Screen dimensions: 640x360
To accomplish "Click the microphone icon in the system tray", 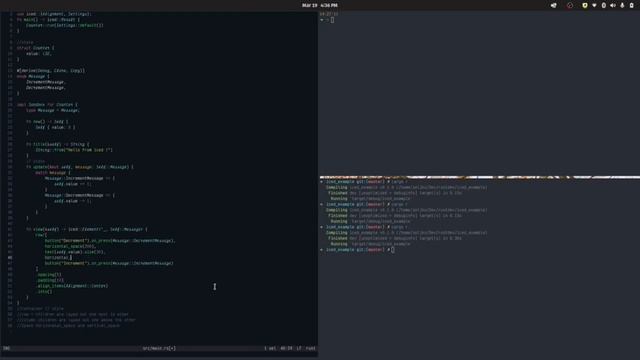I will 622,5.
